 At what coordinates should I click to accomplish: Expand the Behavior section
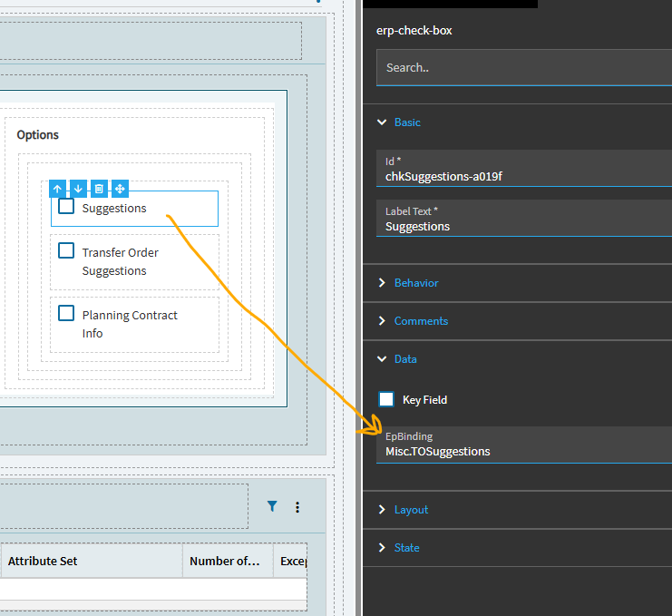tap(382, 283)
